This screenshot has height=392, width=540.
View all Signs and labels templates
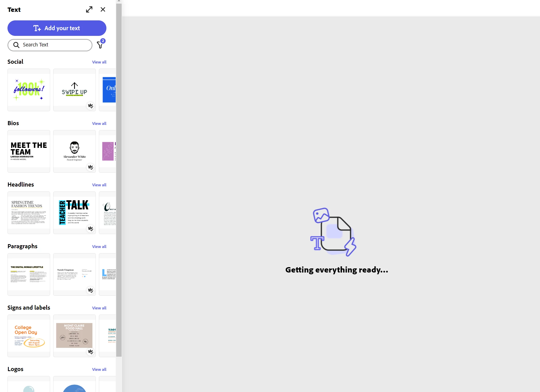point(99,308)
